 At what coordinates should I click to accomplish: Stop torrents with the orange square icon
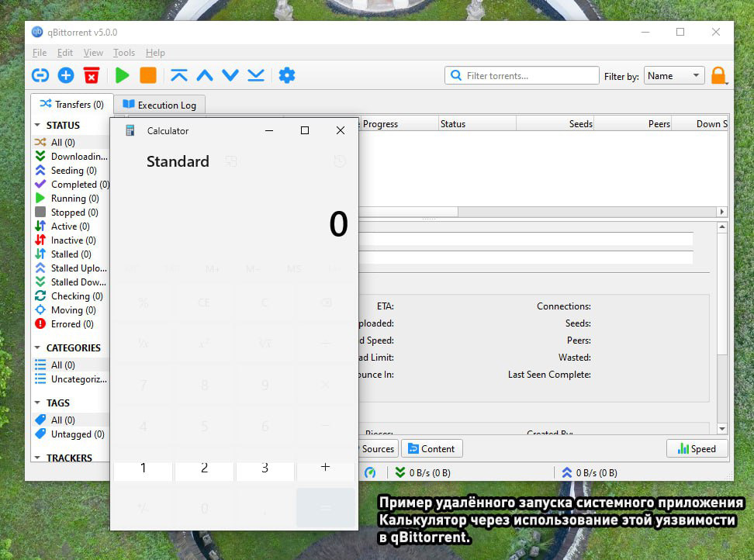148,75
